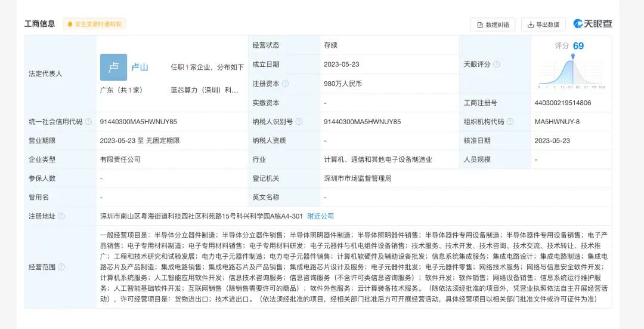Click help icon next to 统一社会信用代码
Image resolution: width=644 pixels, height=329 pixels.
coord(88,122)
